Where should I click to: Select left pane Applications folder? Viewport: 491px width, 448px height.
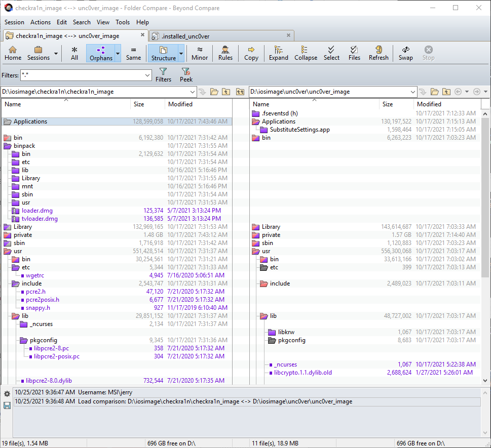[117, 121]
